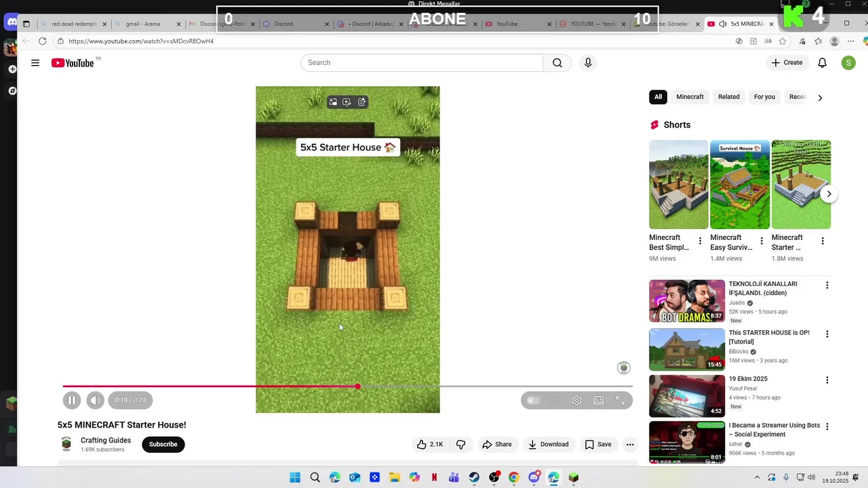Open options for TEKNOLOJİ KANALLARI video
The width and height of the screenshot is (868, 488).
[x=827, y=285]
